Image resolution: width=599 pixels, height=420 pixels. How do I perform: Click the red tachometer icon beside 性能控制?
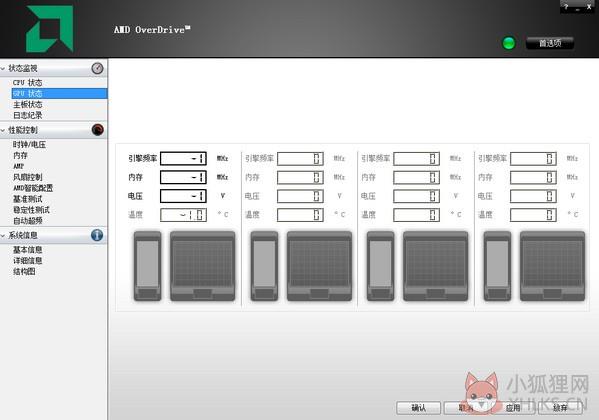coord(97,130)
